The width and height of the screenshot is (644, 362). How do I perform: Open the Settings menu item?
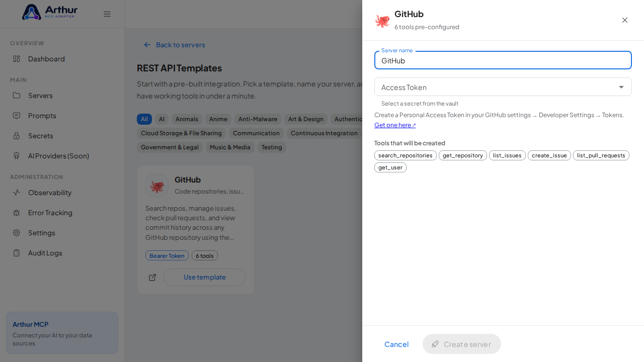pos(62,233)
